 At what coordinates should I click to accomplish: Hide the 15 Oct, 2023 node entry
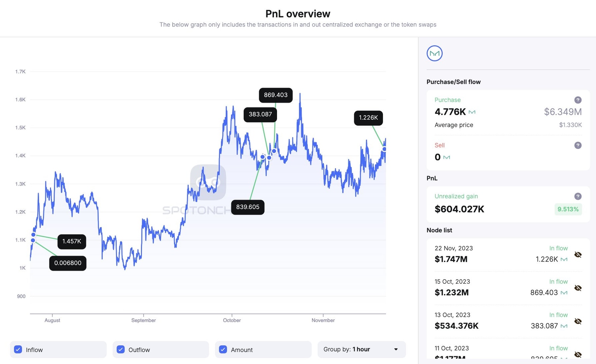pyautogui.click(x=578, y=288)
